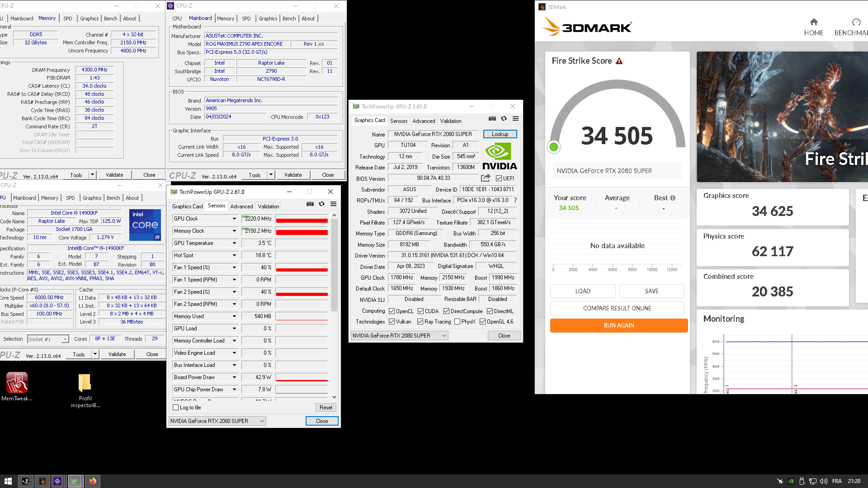Click the sensor list vertical scrollbar thumb
Viewport: 868px width, 488px height.
pos(334,266)
